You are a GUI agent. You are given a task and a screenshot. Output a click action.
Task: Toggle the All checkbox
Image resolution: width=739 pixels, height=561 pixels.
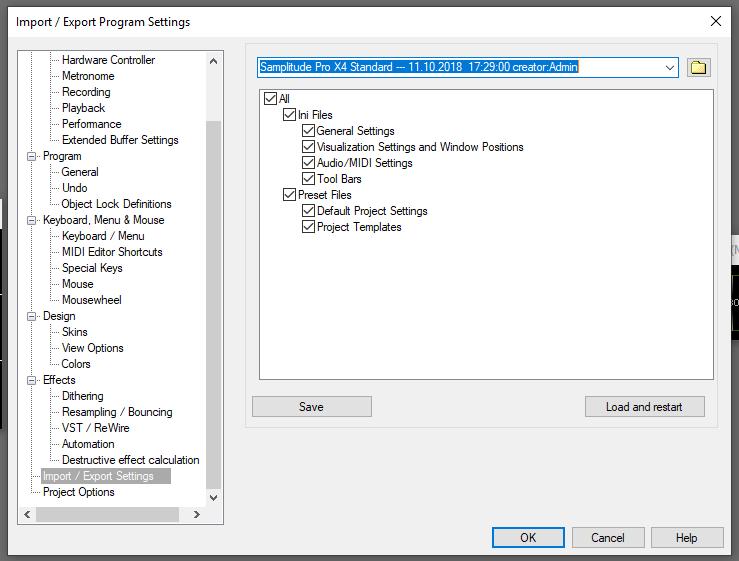271,99
